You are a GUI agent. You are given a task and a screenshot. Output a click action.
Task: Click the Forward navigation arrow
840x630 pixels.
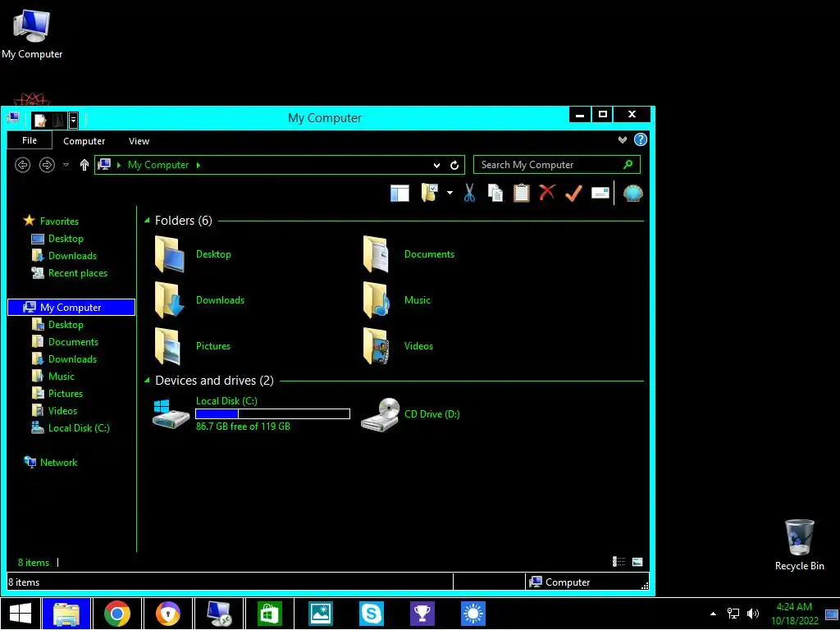47,165
